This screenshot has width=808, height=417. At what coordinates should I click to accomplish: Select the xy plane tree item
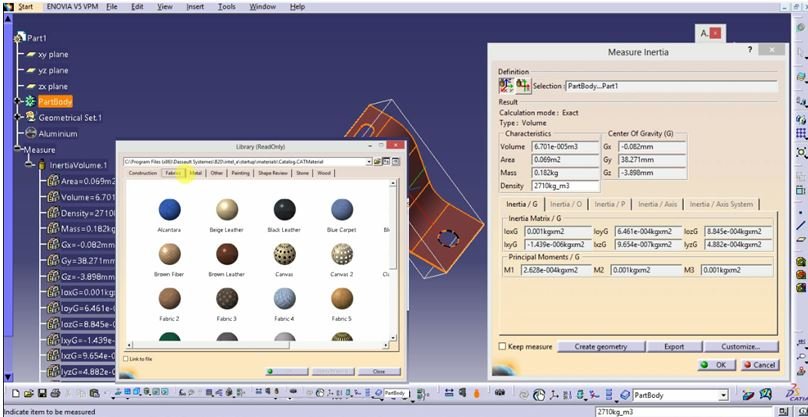point(53,54)
